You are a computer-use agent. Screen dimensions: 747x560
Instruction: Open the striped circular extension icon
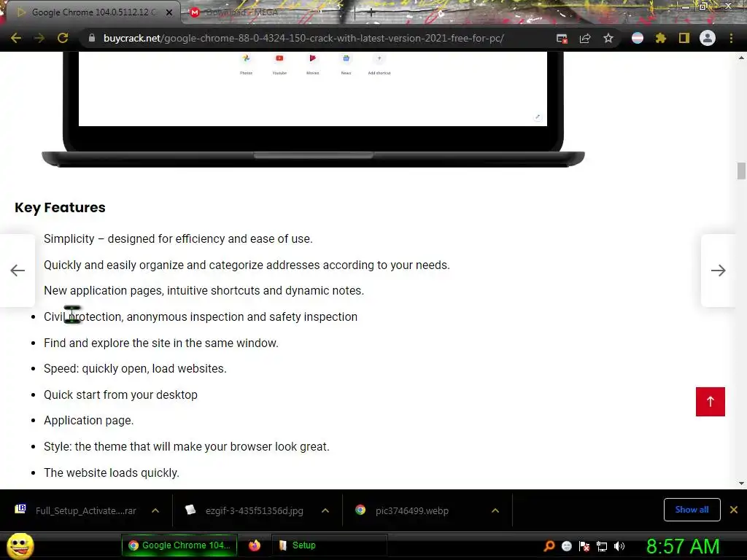click(x=638, y=38)
